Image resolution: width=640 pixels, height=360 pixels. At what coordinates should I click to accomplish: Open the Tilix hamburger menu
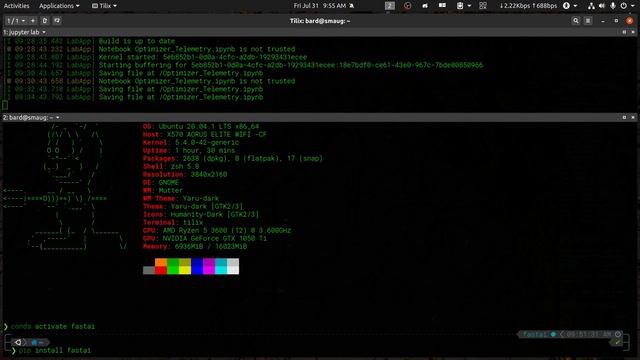pos(588,20)
